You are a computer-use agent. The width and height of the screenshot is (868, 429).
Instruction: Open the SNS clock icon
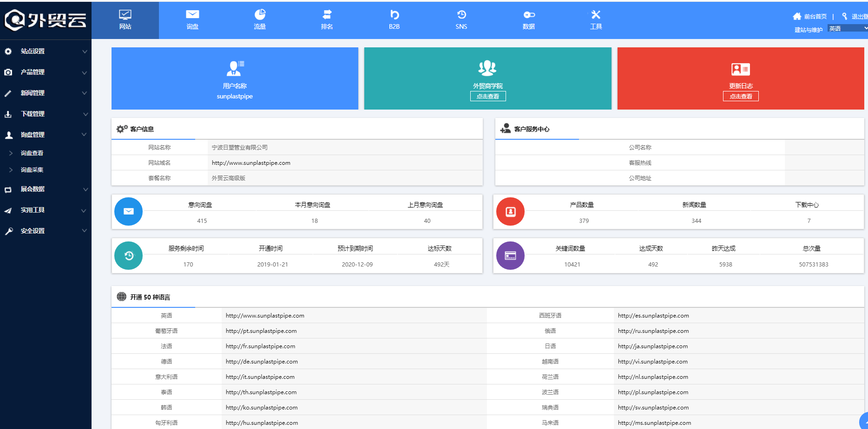pyautogui.click(x=461, y=15)
